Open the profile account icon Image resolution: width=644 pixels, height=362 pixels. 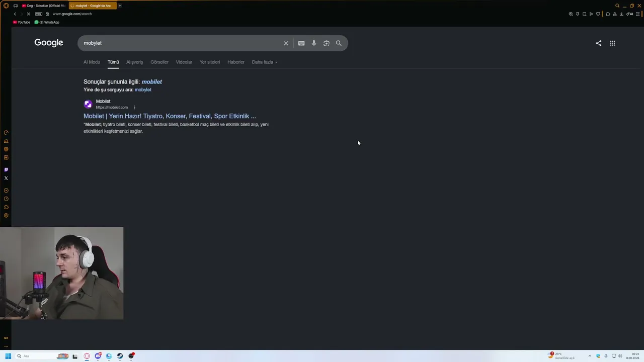pos(615,14)
